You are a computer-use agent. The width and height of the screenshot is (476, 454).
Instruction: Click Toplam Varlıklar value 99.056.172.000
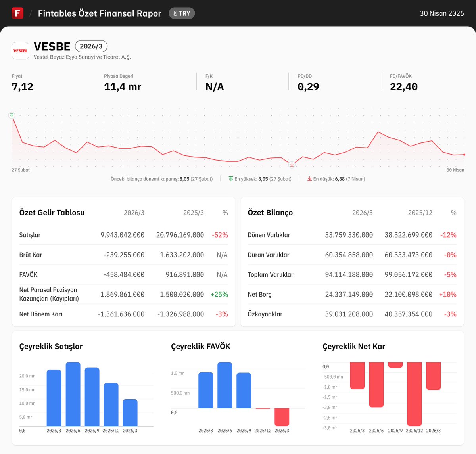coord(409,274)
